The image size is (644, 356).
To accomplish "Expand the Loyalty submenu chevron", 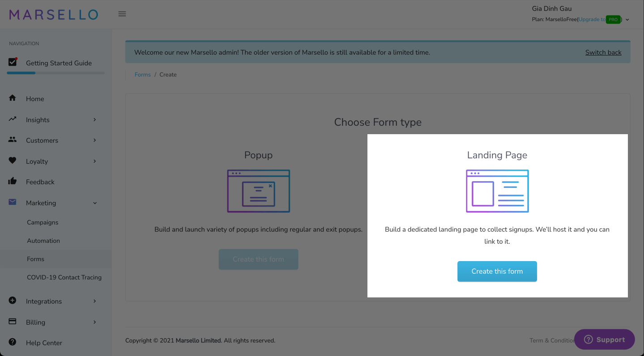I will (95, 161).
